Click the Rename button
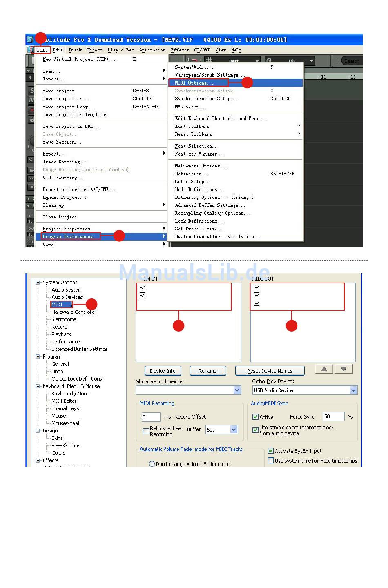 [207, 371]
